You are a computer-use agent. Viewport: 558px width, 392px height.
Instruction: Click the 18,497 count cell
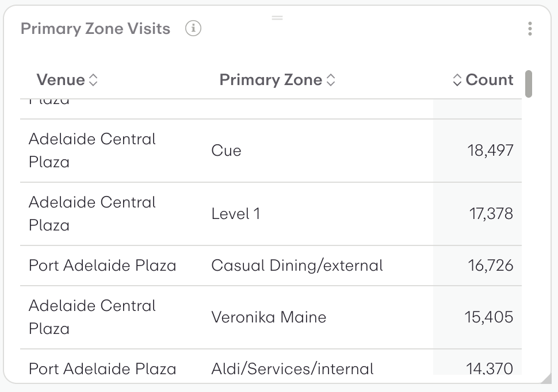coord(490,151)
